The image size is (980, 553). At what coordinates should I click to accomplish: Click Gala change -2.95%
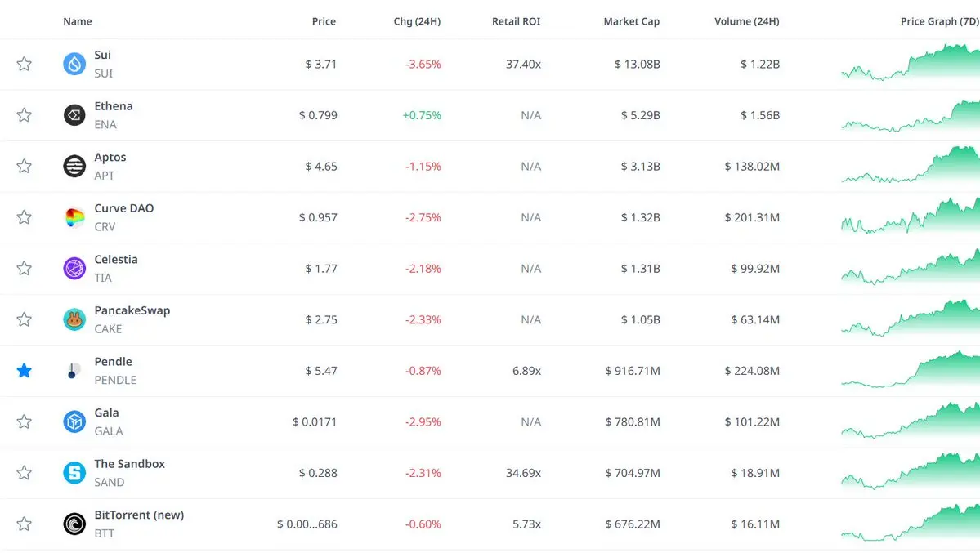[x=423, y=421]
